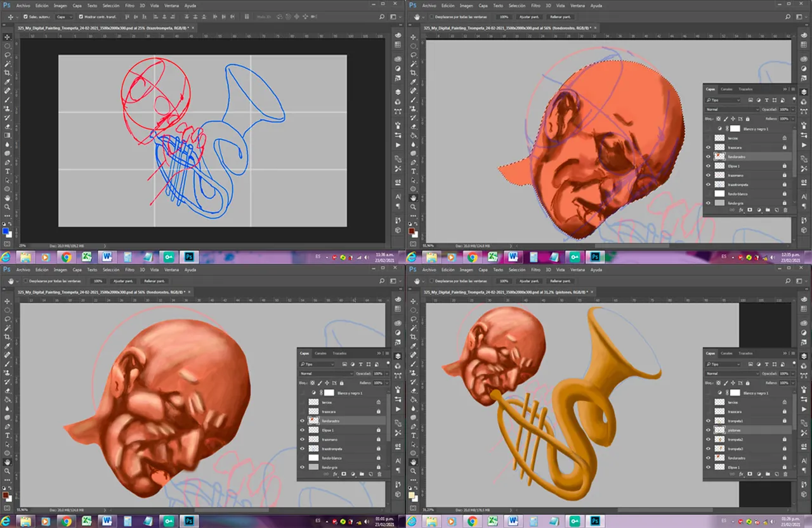Viewport: 812px width, 528px height.
Task: Open blend mode Normal dropdown in bottom-right window
Action: [732, 373]
